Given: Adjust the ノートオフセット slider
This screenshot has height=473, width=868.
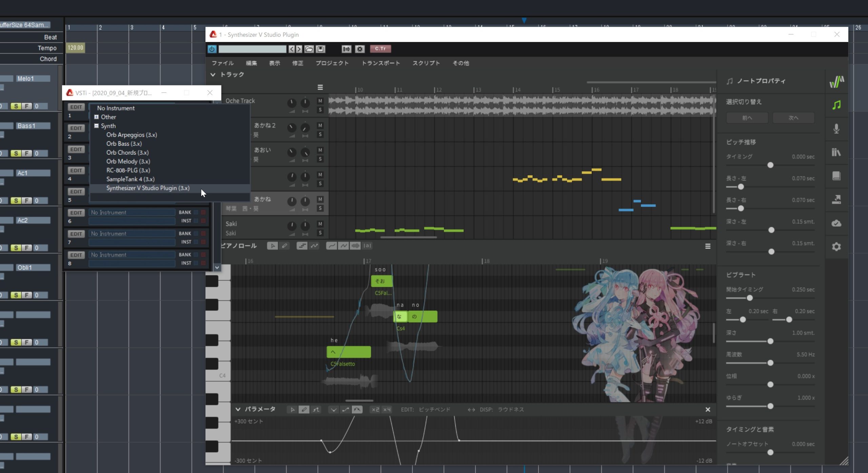Looking at the screenshot, I should coord(770,452).
